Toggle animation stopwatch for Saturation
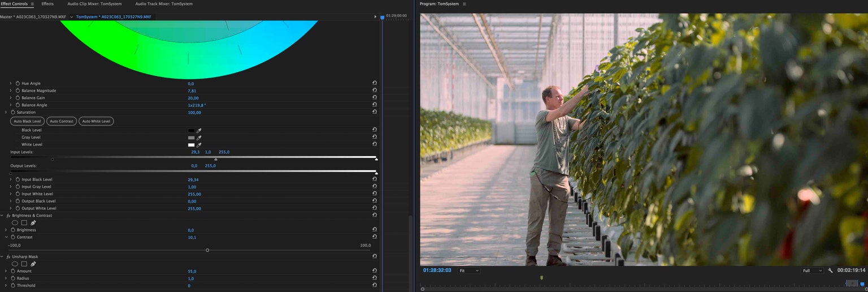The image size is (868, 292). click(13, 112)
